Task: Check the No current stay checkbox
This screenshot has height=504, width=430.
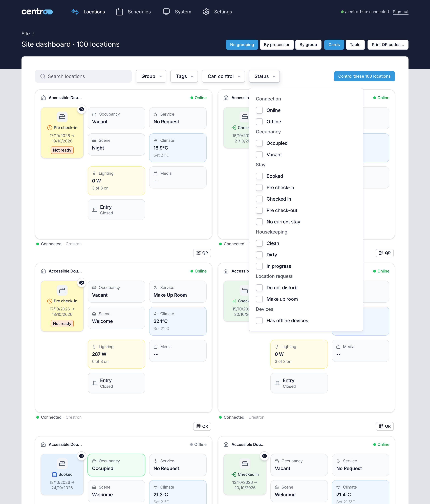Action: click(x=259, y=222)
